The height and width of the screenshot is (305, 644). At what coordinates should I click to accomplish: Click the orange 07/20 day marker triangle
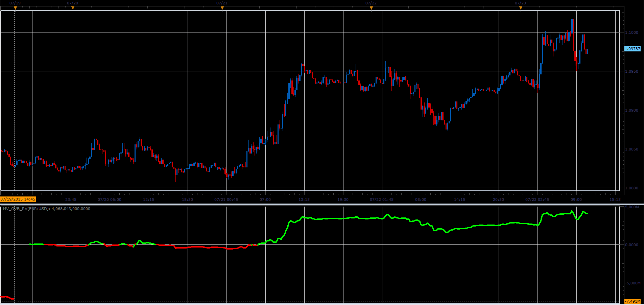73,8
